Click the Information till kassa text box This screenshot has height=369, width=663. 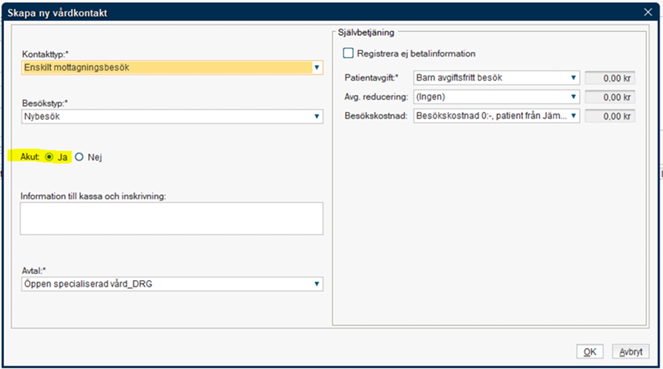pyautogui.click(x=172, y=219)
